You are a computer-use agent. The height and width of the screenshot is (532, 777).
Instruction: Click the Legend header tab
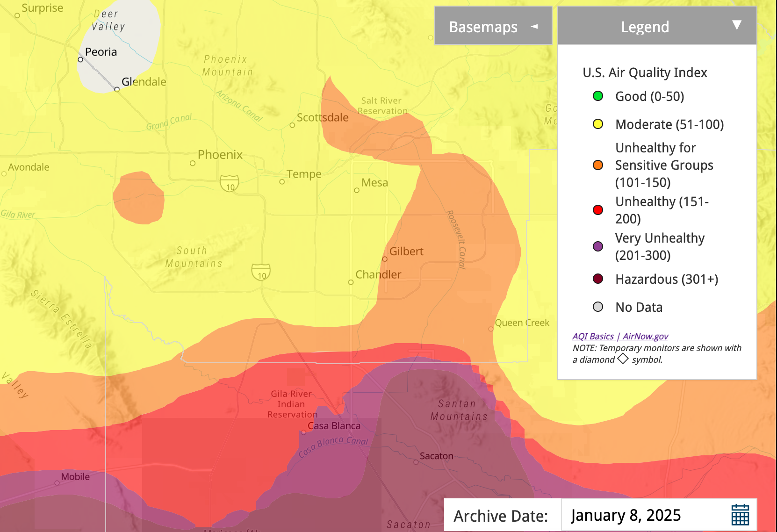coord(645,27)
